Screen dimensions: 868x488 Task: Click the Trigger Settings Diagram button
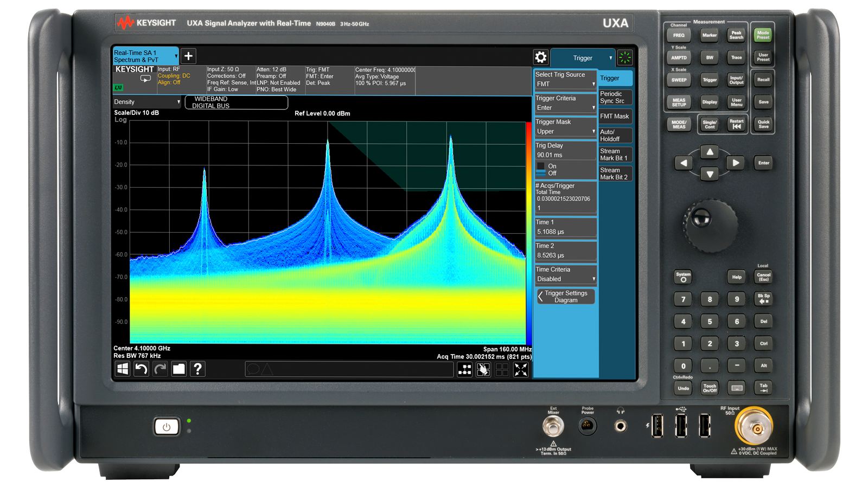point(565,297)
